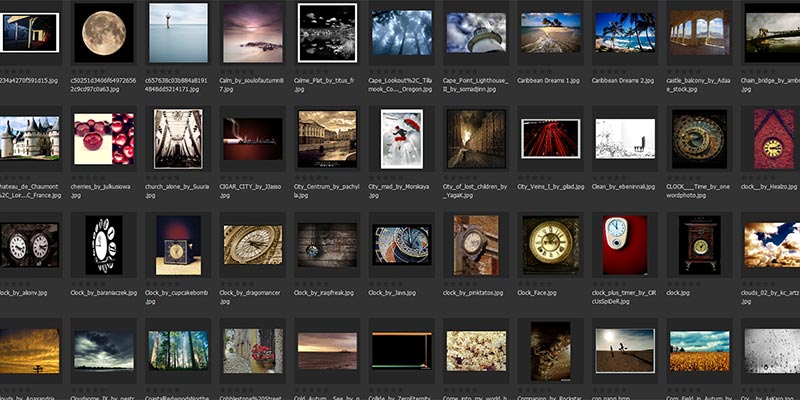Select the Coastal Redwoods forest thumbnail
800x400 pixels.
[179, 350]
